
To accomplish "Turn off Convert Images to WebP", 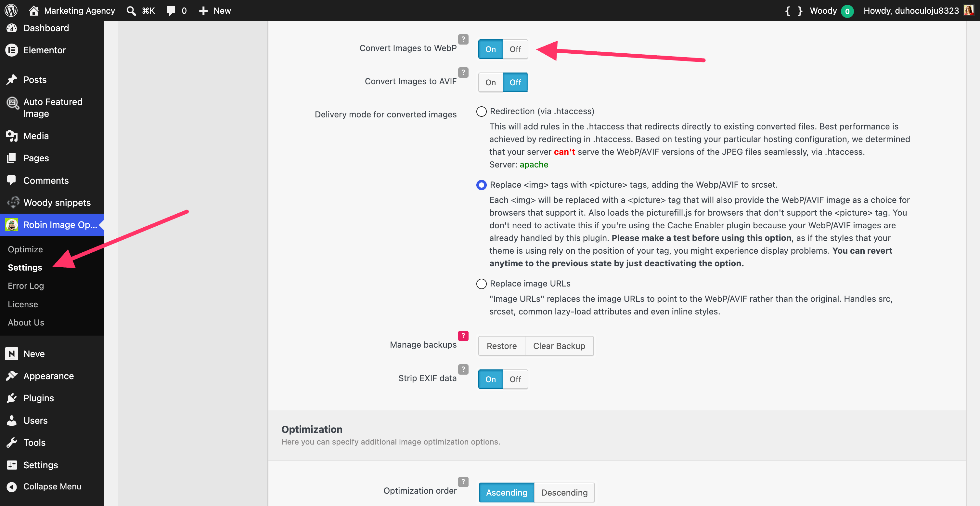I will point(515,49).
